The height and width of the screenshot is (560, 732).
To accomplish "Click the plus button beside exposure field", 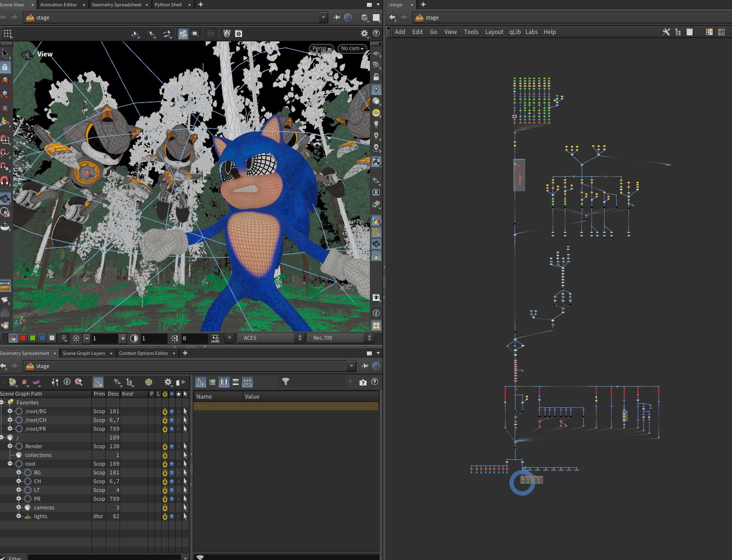I will tap(122, 338).
